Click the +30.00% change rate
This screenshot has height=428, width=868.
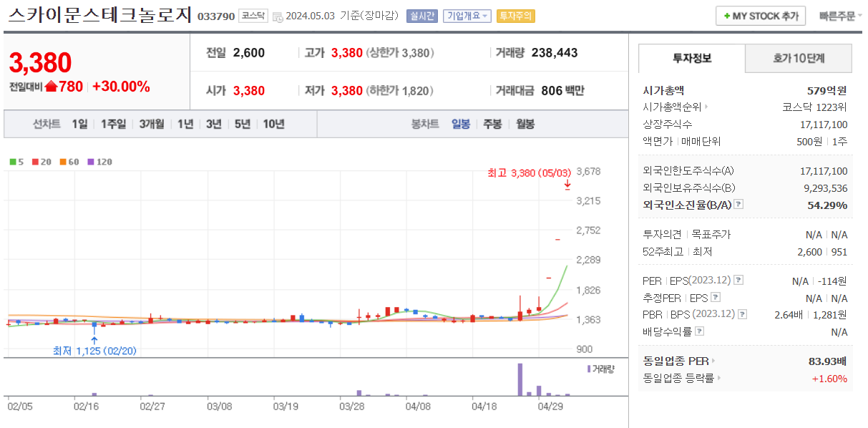click(x=121, y=87)
